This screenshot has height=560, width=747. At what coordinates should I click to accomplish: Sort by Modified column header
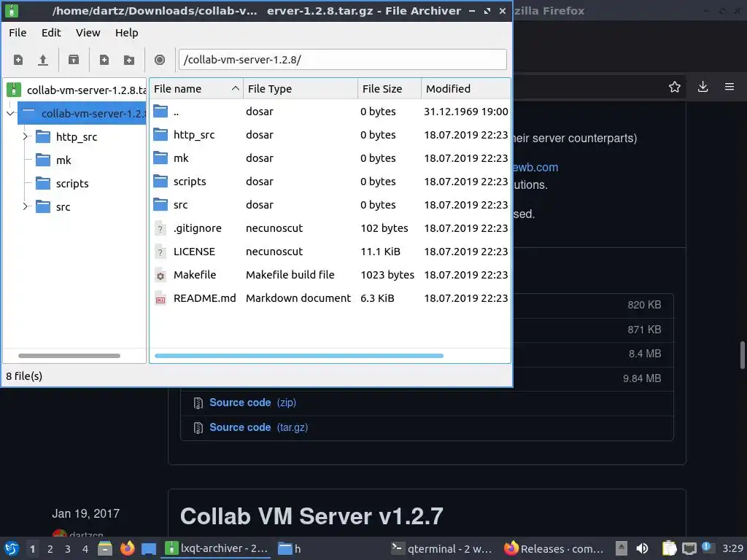[466, 88]
